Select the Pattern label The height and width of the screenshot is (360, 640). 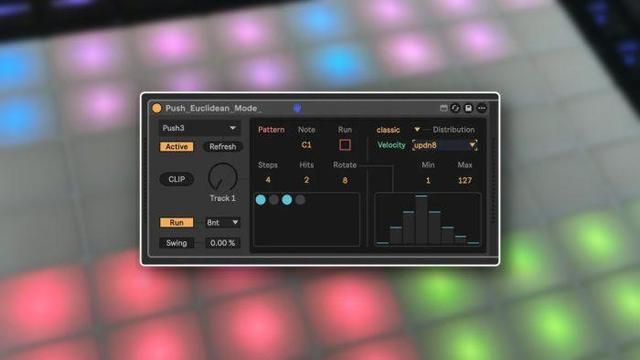pyautogui.click(x=271, y=130)
